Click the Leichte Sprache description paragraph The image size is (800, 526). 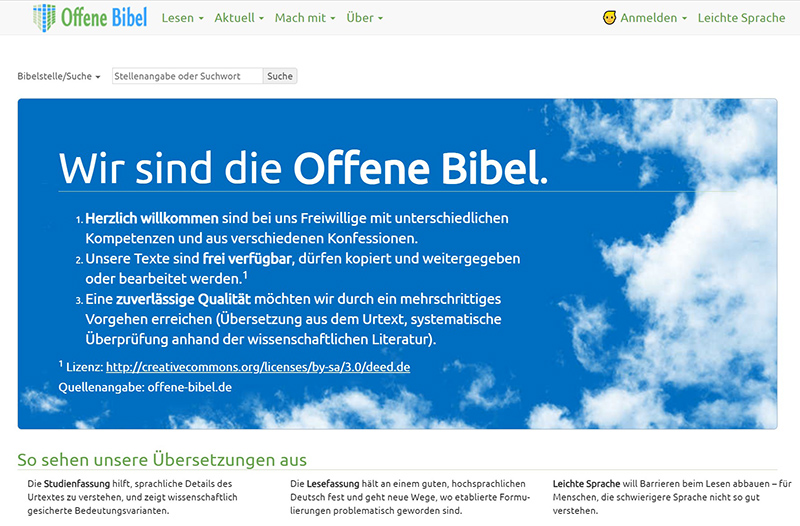click(x=672, y=497)
